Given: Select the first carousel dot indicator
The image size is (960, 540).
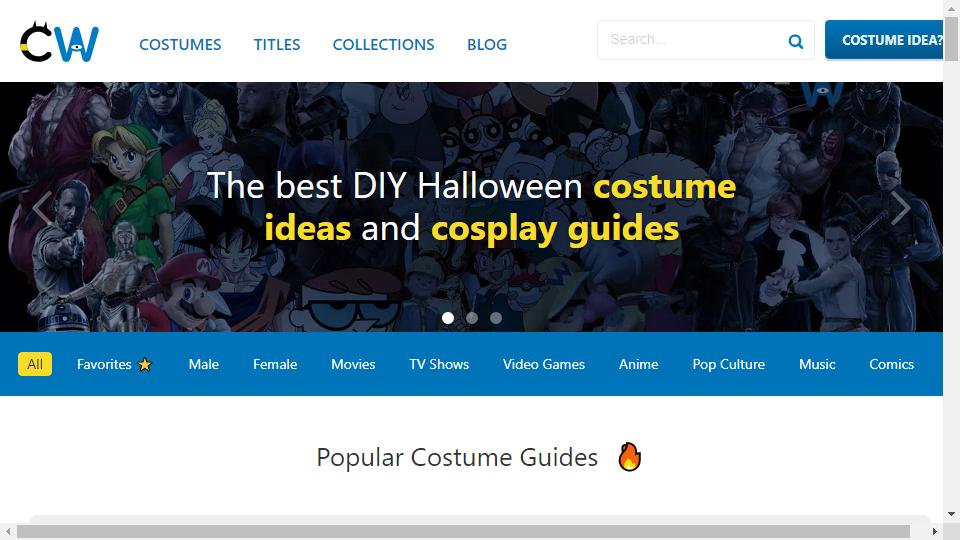Looking at the screenshot, I should pos(448,318).
